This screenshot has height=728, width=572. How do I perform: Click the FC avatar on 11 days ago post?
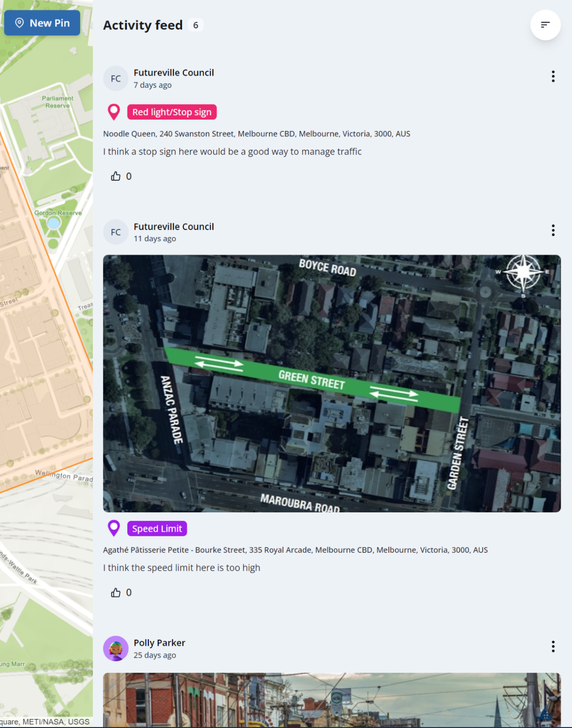click(116, 232)
